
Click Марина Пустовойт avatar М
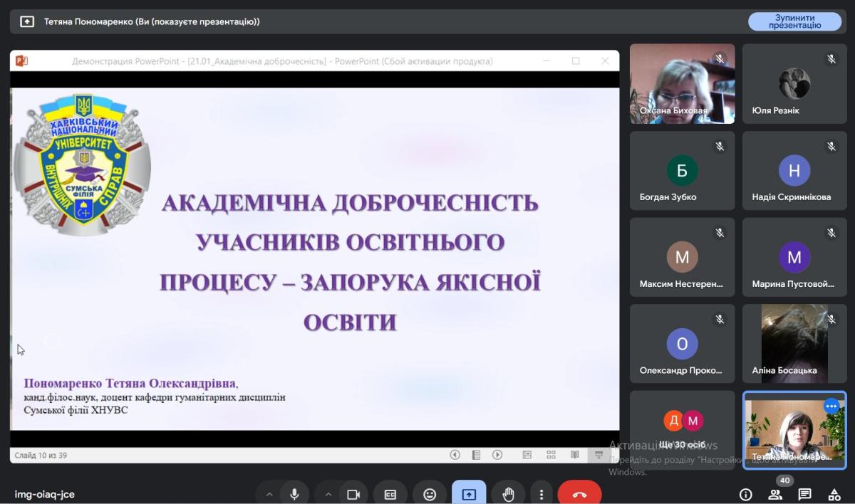(794, 258)
